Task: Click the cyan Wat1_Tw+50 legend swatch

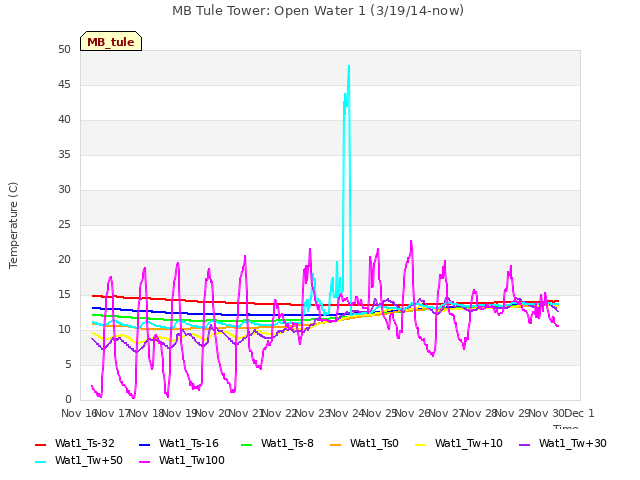Action: point(40,462)
